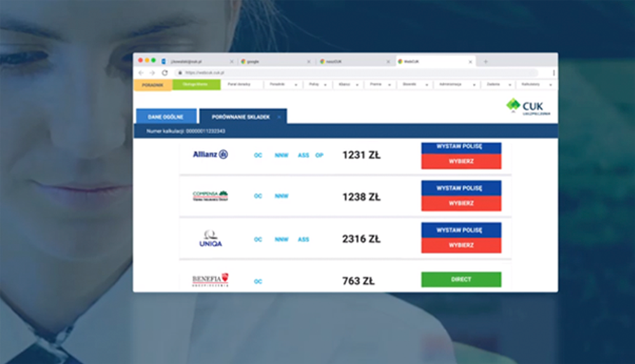Screen dimensions: 635x364
Task: Expand the Kalkulatory dropdown menu
Action: [x=536, y=84]
